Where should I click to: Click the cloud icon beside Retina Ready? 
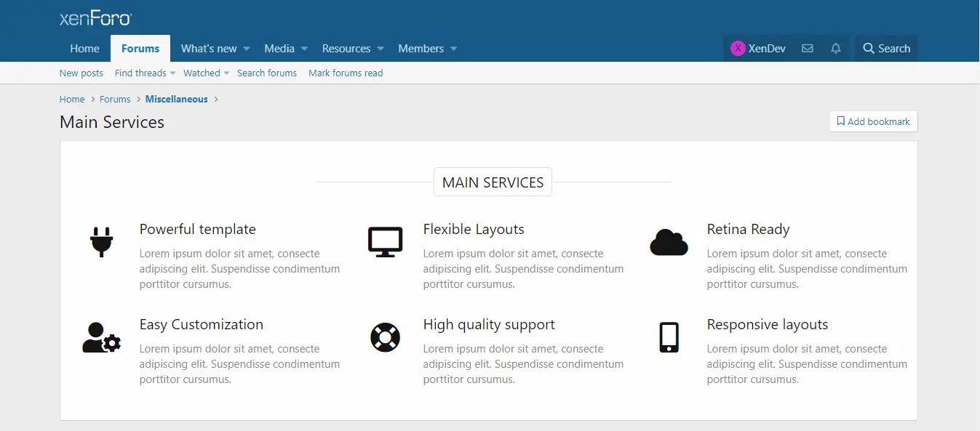click(x=669, y=242)
